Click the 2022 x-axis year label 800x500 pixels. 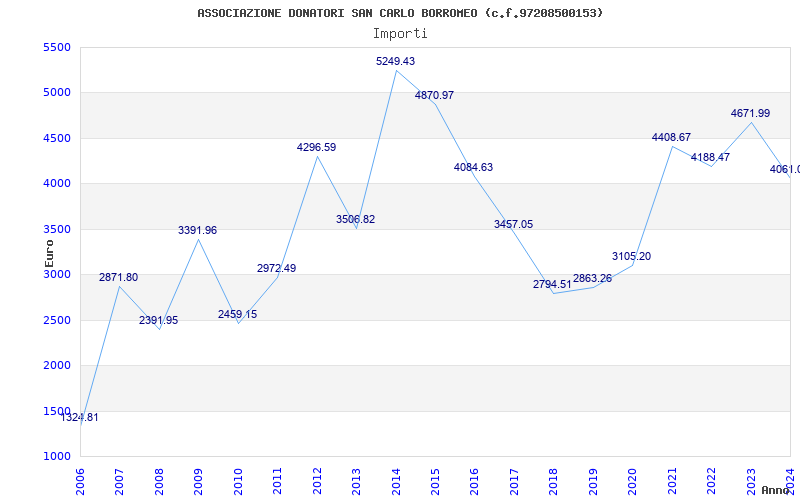click(712, 482)
